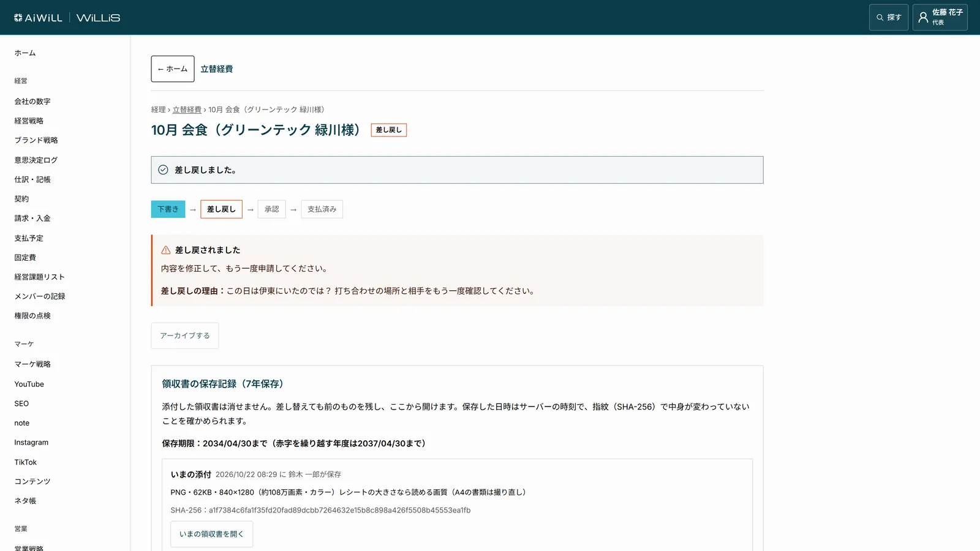Go to 権限の点検 sidebar item
Viewport: 980px width, 551px height.
pos(32,316)
